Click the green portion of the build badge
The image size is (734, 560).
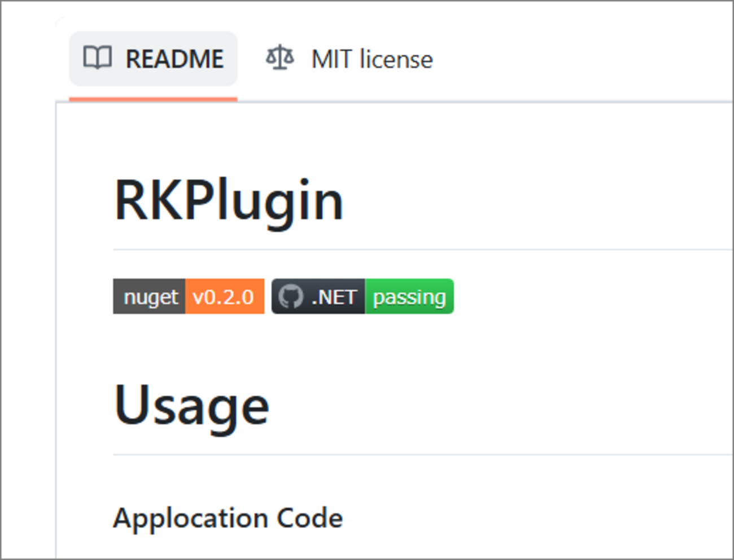click(x=410, y=296)
